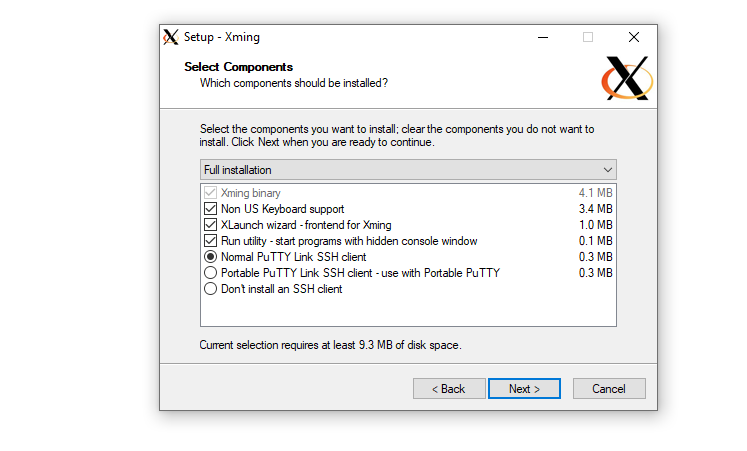This screenshot has width=747, height=451.
Task: Return to the previous setup page with Back
Action: (x=448, y=389)
